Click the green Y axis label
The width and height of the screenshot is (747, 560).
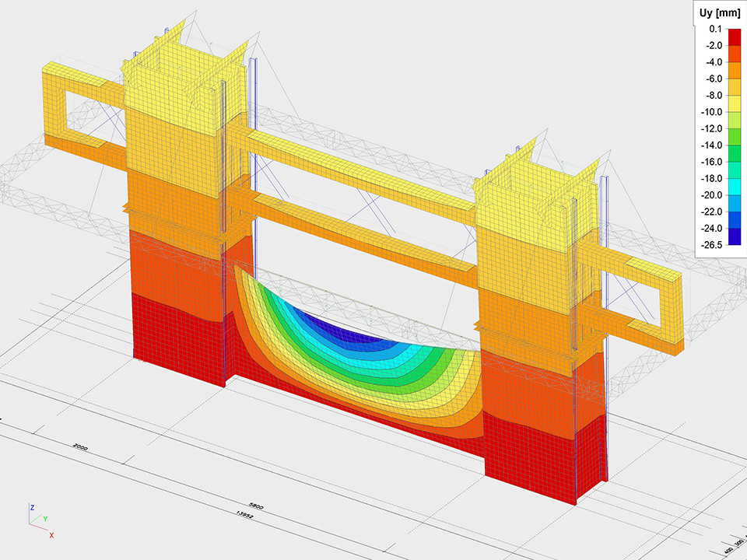point(45,519)
